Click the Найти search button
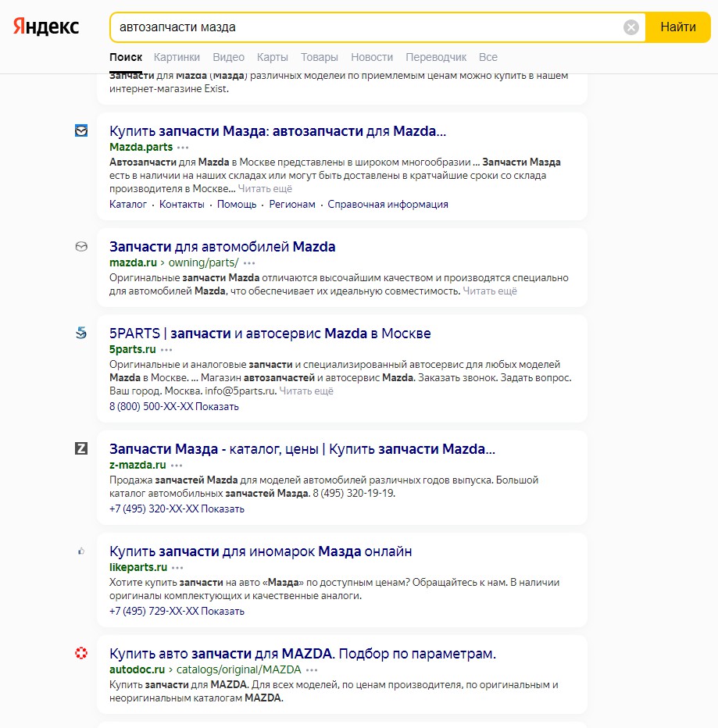The width and height of the screenshot is (718, 728). point(677,27)
